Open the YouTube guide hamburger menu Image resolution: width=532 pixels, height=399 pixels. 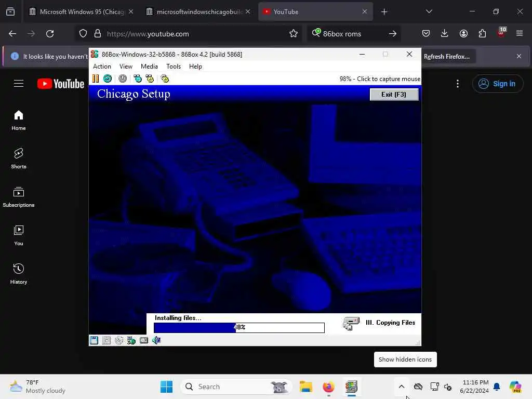pos(19,84)
